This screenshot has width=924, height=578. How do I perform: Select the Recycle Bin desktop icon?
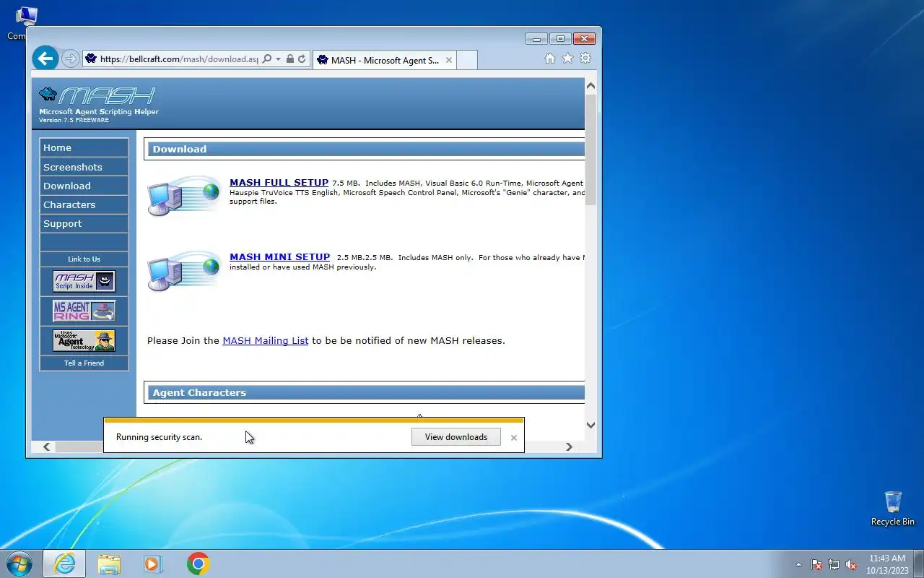[x=892, y=509]
